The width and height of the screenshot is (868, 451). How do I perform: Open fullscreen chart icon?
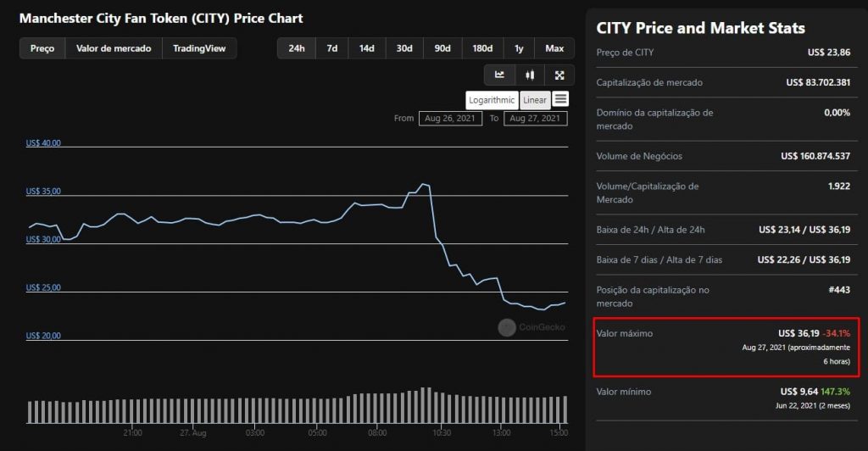pos(559,75)
